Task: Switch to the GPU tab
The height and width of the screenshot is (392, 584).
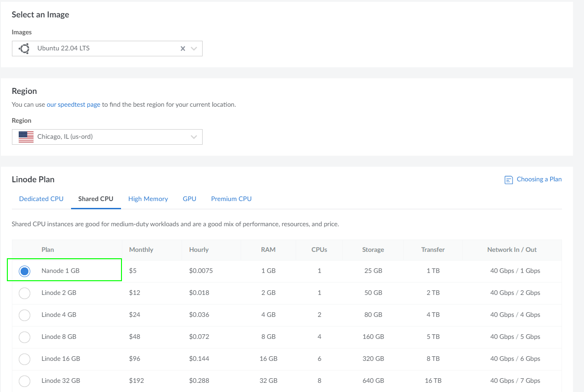Action: 189,199
